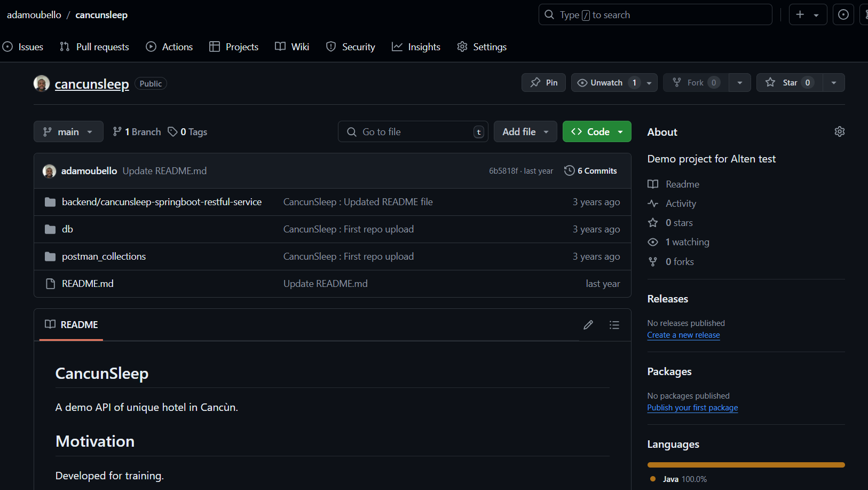Click the owner avatar beside repo title
Image resolution: width=868 pixels, height=490 pixels.
click(x=42, y=83)
